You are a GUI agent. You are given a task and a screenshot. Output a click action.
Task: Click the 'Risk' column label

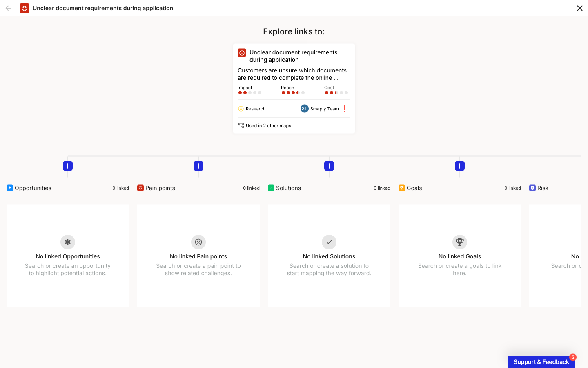543,188
